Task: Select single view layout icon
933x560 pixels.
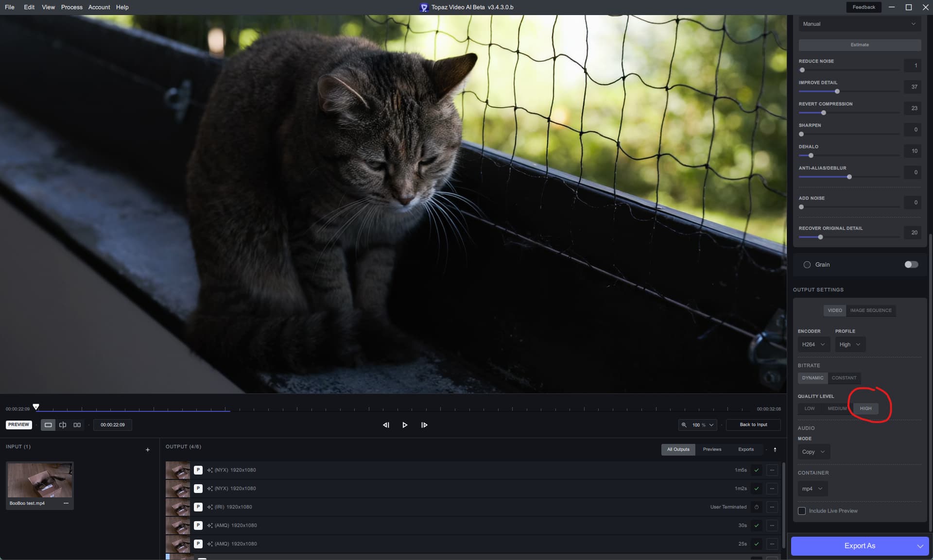Action: click(48, 425)
